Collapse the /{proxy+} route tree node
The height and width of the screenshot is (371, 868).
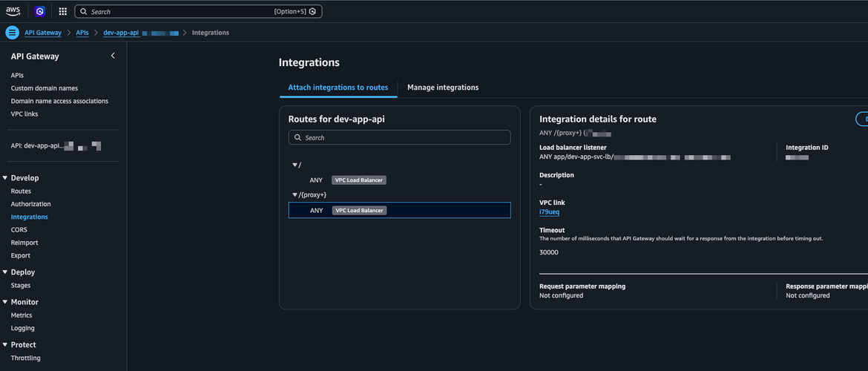(x=295, y=195)
